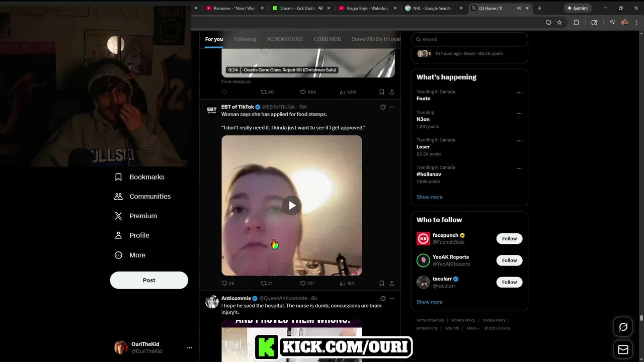Open the Anticommie profile avatar
This screenshot has height=362, width=644.
212,302
